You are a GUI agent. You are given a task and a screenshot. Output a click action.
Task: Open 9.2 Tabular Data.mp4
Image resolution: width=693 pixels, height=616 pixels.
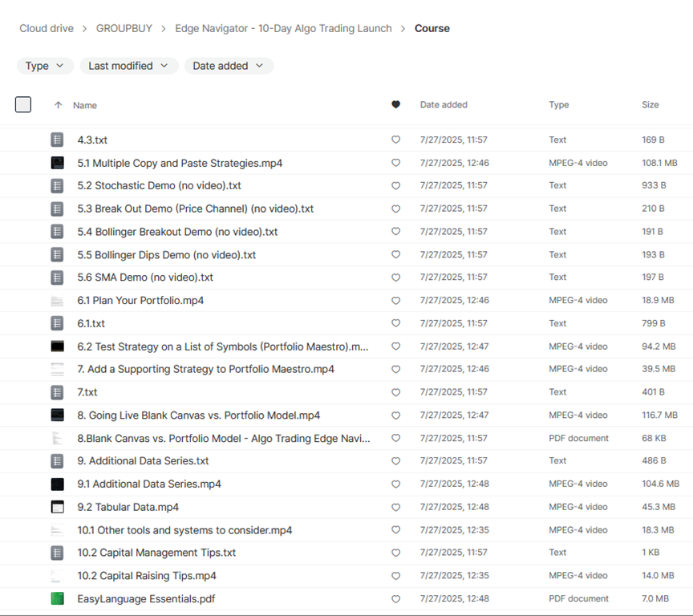tap(128, 507)
